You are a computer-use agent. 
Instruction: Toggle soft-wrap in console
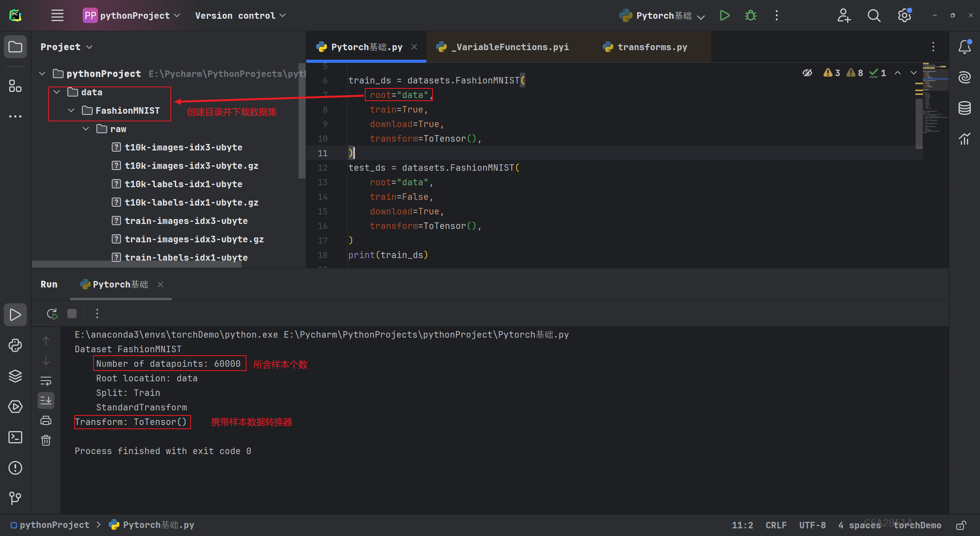(x=46, y=381)
